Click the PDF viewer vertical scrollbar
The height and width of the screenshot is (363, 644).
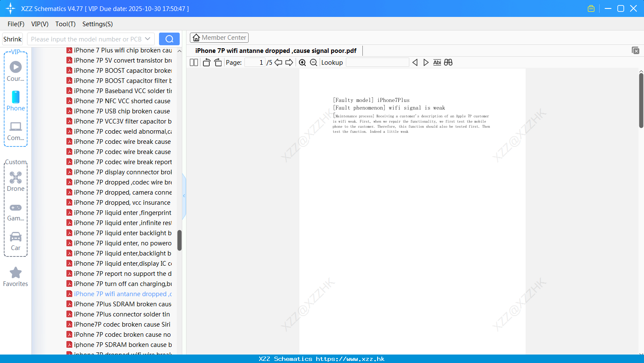click(641, 100)
